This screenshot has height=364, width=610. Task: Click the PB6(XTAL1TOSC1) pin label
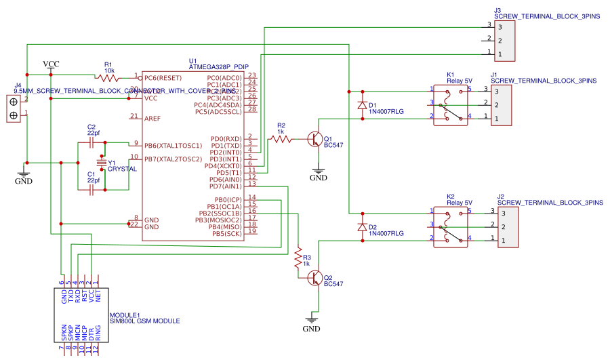pos(173,146)
